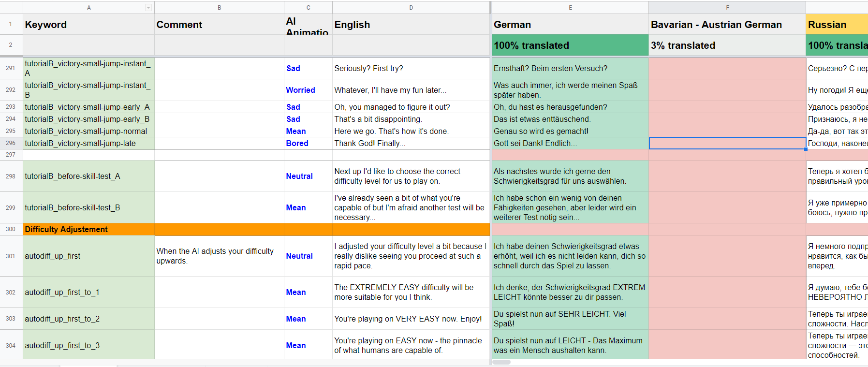The height and width of the screenshot is (367, 868).
Task: Select the column D header
Action: pos(411,7)
